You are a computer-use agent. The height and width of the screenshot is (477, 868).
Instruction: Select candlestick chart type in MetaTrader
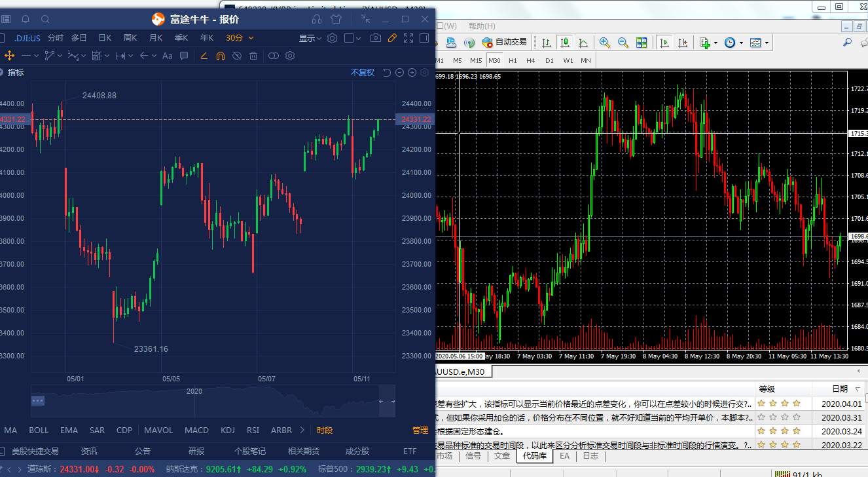pyautogui.click(x=564, y=43)
